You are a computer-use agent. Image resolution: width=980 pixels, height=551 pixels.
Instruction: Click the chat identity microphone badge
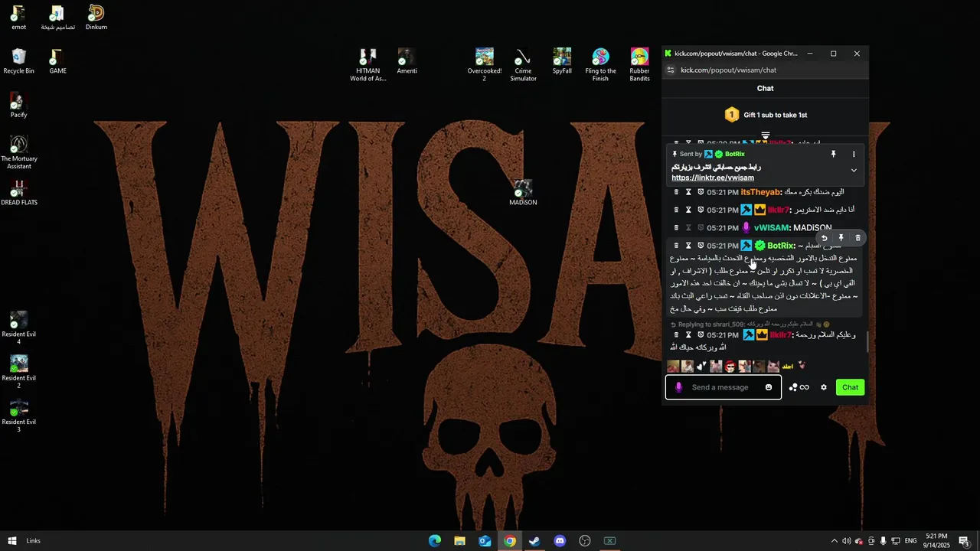pos(678,387)
